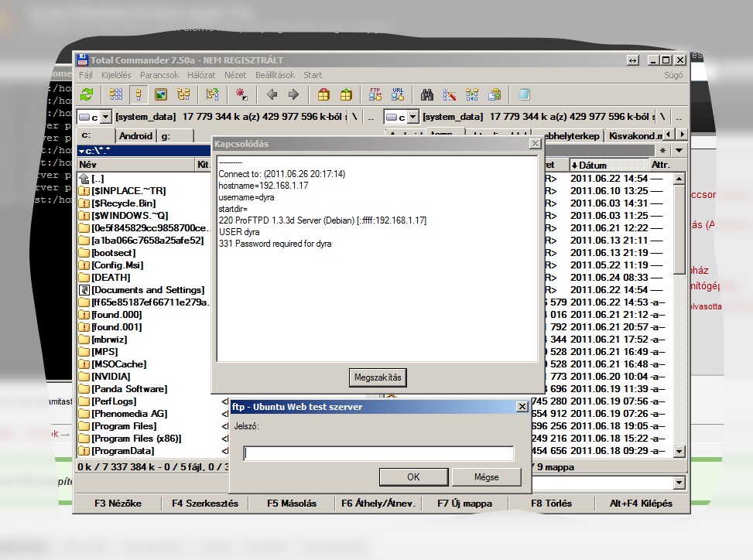Image resolution: width=753 pixels, height=560 pixels.
Task: Sort by Név column header
Action: (x=136, y=165)
